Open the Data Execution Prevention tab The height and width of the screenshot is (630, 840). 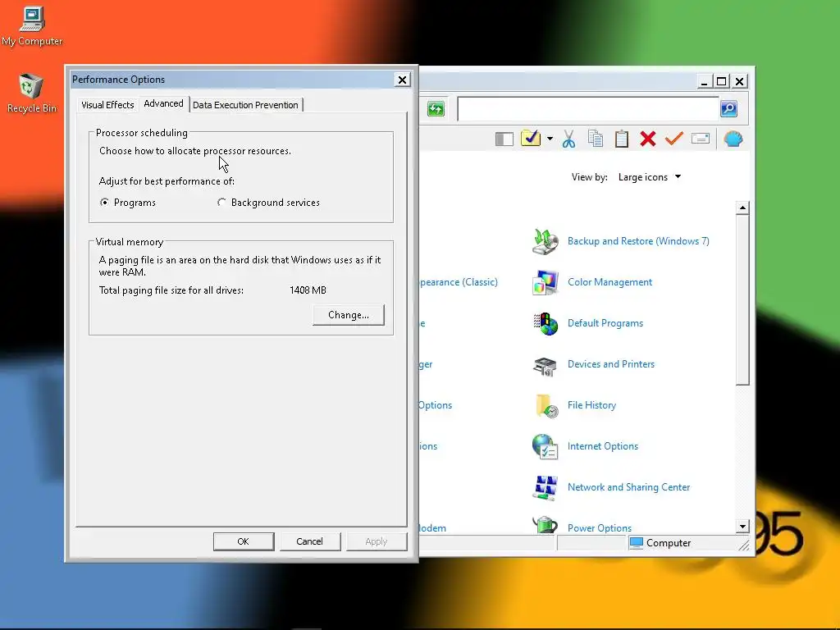(x=245, y=105)
